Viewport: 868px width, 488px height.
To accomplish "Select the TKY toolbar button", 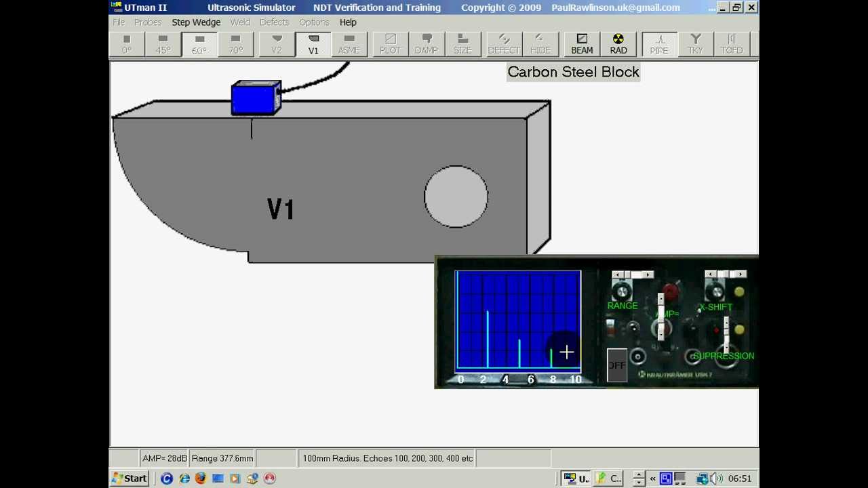I will pos(695,44).
